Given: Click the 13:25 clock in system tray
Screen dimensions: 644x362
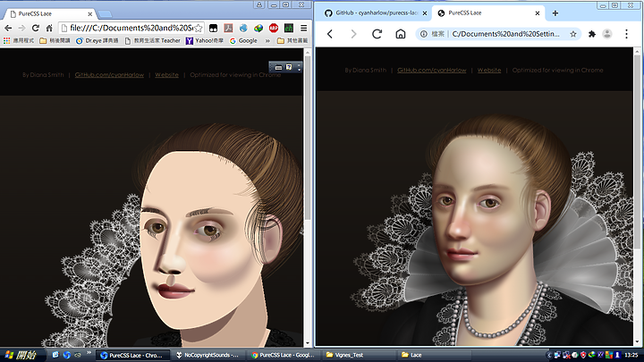Looking at the screenshot, I should (631, 355).
